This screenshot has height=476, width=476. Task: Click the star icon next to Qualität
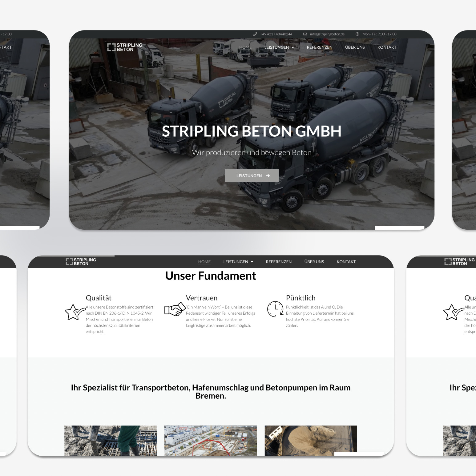[75, 312]
